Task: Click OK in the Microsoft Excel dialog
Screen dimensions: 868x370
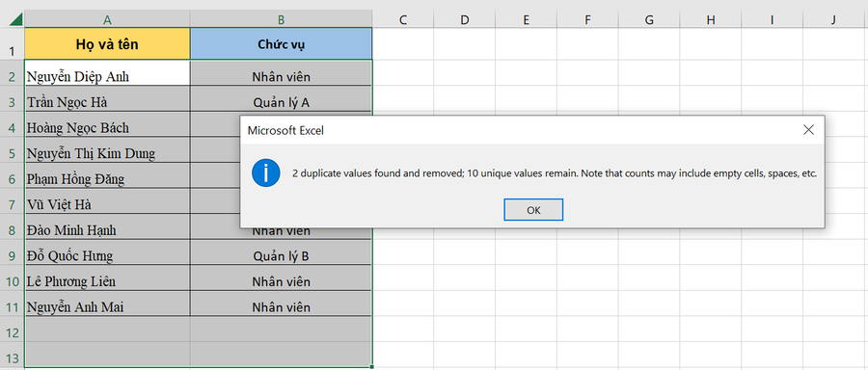Action: 533,210
